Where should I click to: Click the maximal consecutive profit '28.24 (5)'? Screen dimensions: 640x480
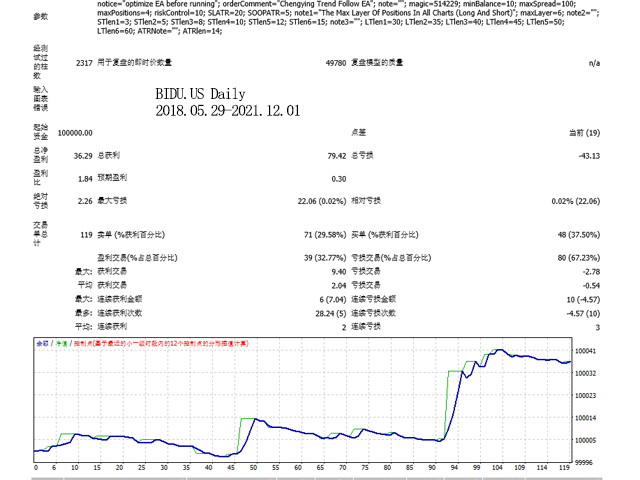click(331, 313)
